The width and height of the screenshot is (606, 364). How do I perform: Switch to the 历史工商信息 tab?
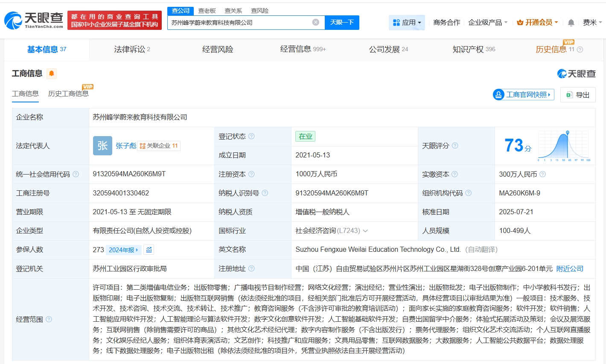68,93
